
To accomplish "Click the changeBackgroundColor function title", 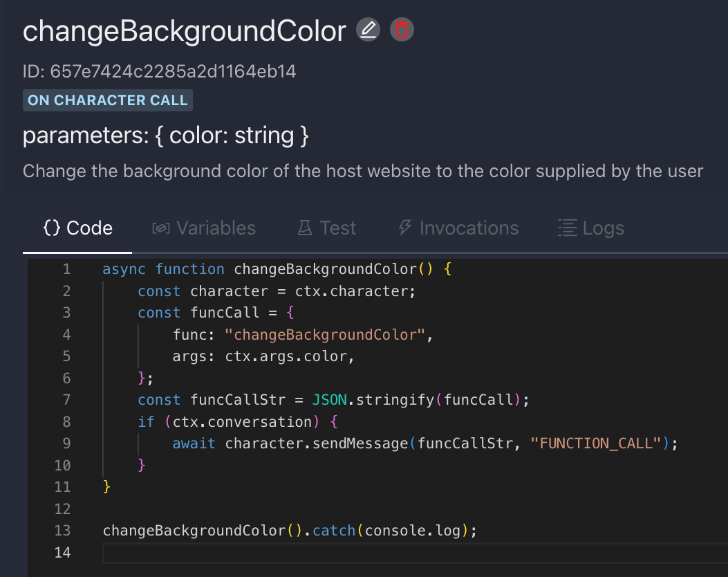I will coord(185,30).
